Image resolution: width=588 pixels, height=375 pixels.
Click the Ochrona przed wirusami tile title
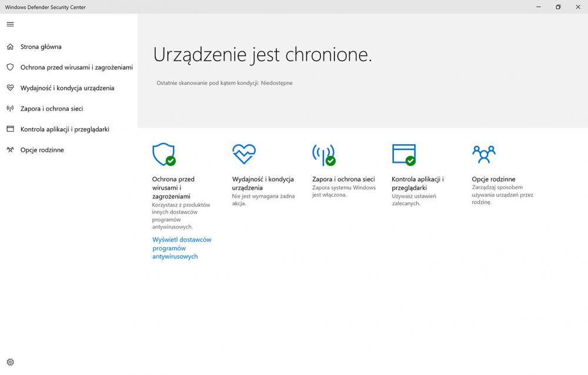(173, 188)
